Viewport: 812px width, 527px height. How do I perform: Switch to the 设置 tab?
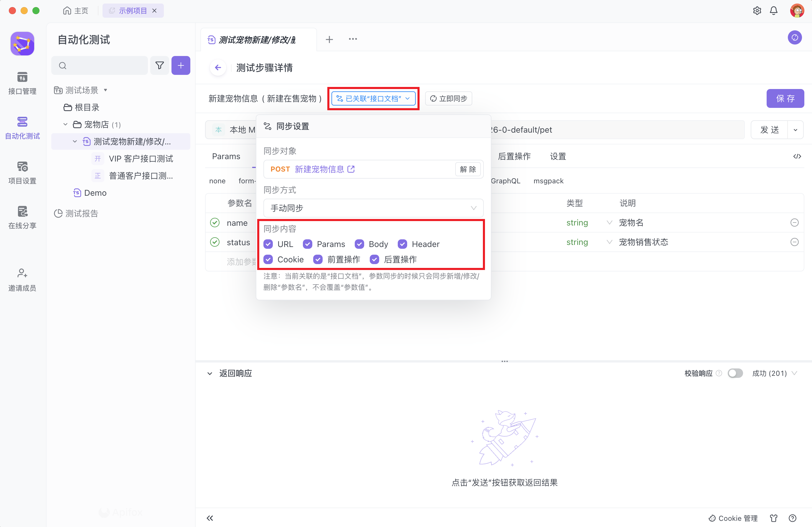click(x=558, y=156)
